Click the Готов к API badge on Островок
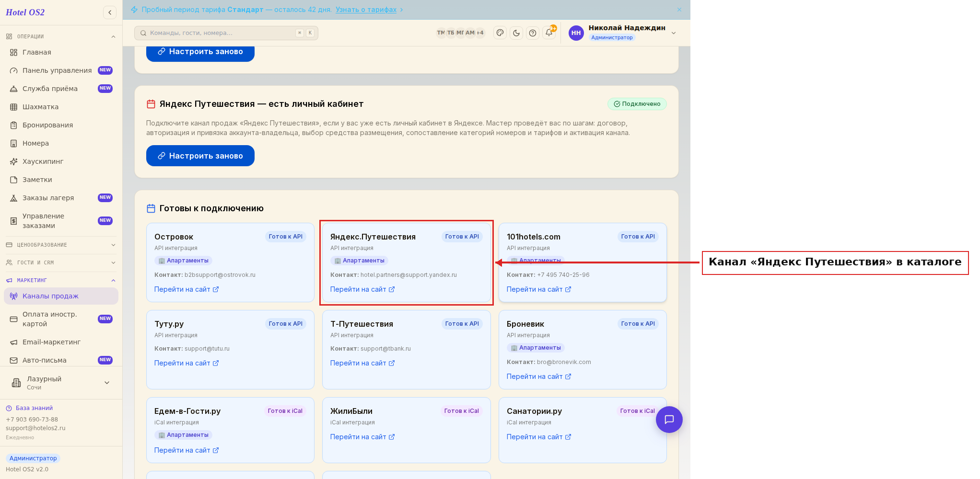Viewport: 980px width, 479px height. coord(286,237)
